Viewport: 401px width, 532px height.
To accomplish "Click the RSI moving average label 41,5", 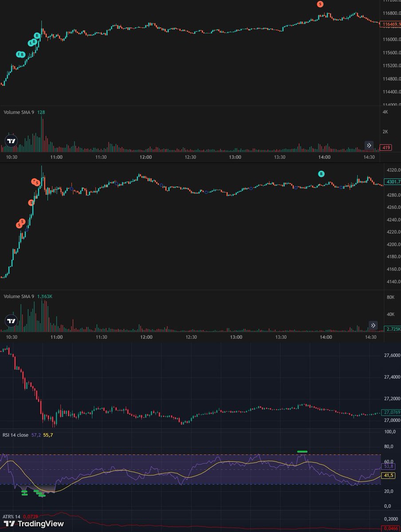I will [389, 476].
